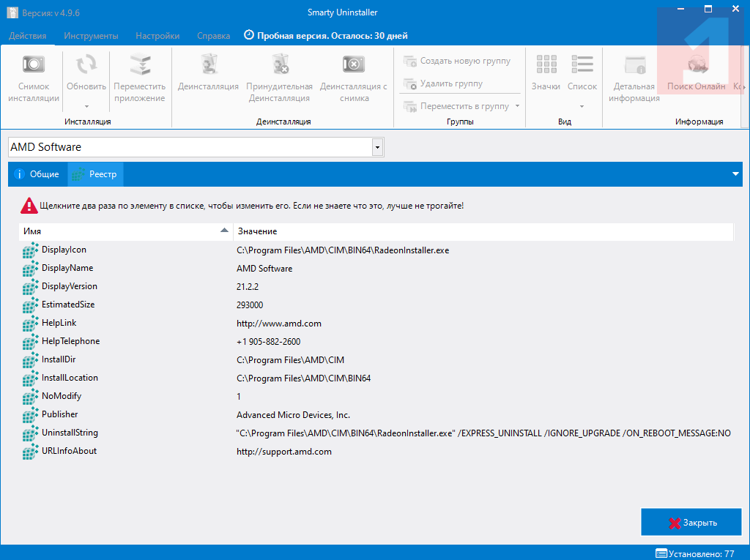The image size is (750, 560).
Task: Click the Снимок инсталляции camera icon
Action: coord(34,66)
